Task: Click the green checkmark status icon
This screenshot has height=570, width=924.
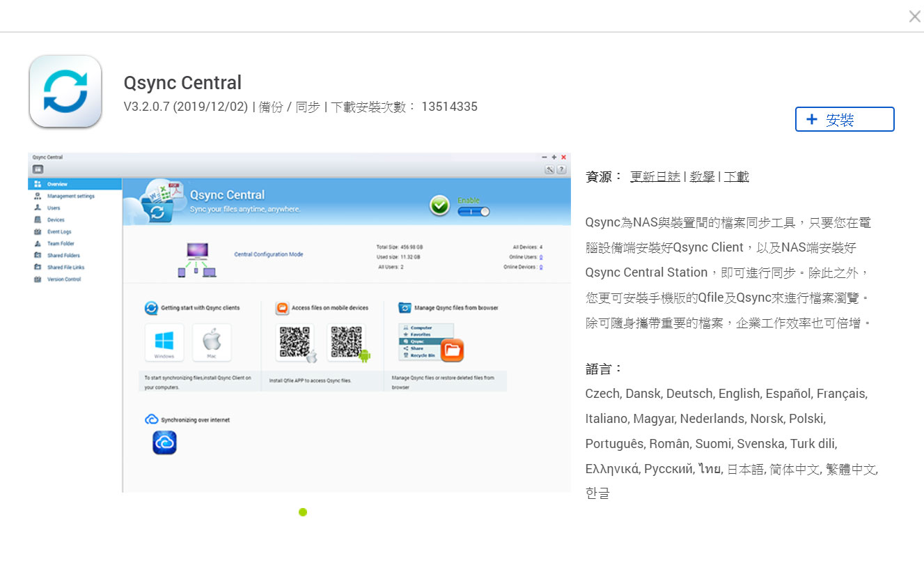Action: point(439,206)
